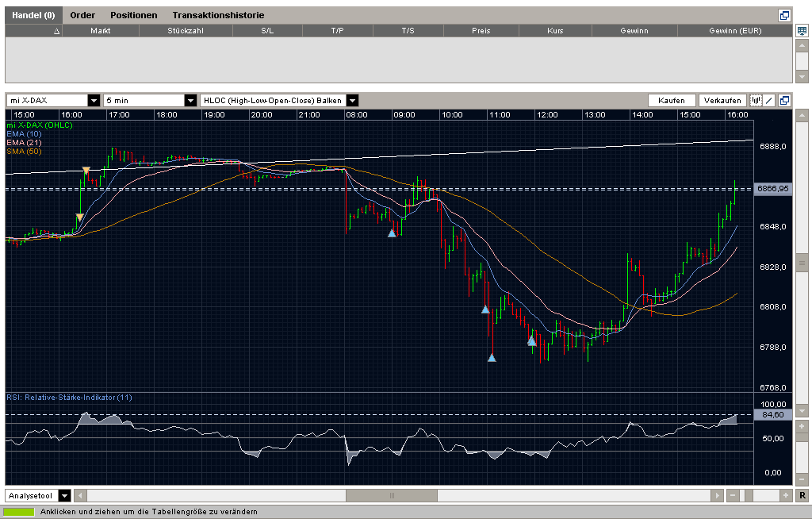Click the blue marker below the 11:00 candle
Viewport: 812px width, 519px height.
(x=492, y=358)
